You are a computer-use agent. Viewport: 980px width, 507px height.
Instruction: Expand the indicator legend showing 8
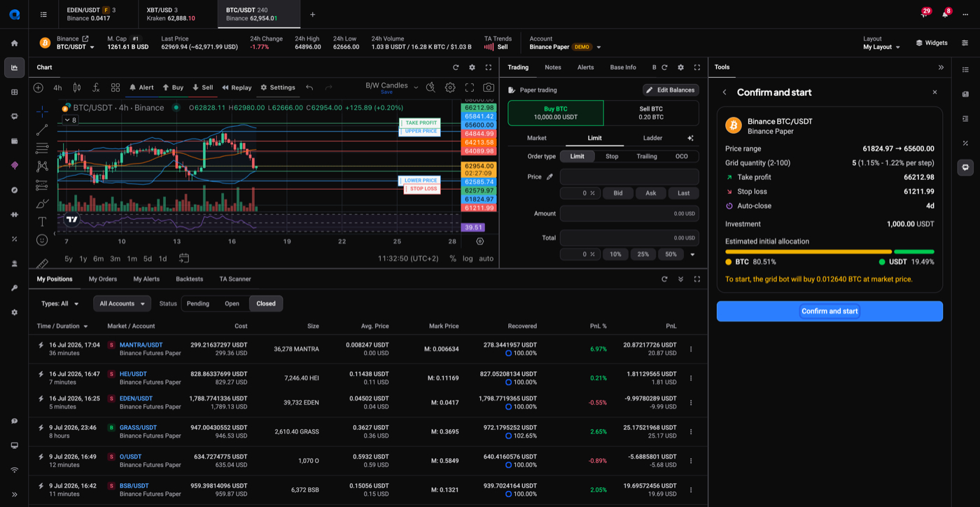point(70,120)
